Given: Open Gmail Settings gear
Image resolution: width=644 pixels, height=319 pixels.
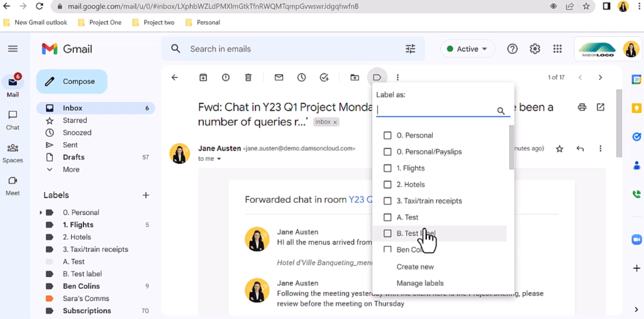Looking at the screenshot, I should (535, 49).
